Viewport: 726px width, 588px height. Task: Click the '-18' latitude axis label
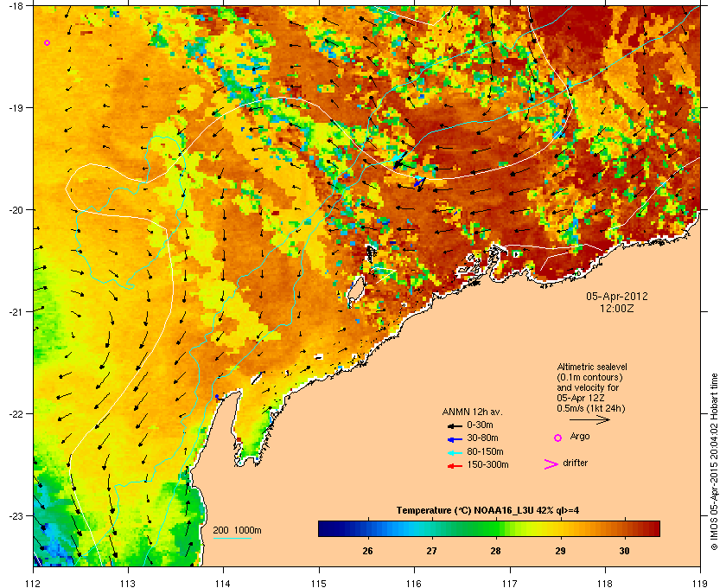point(15,6)
